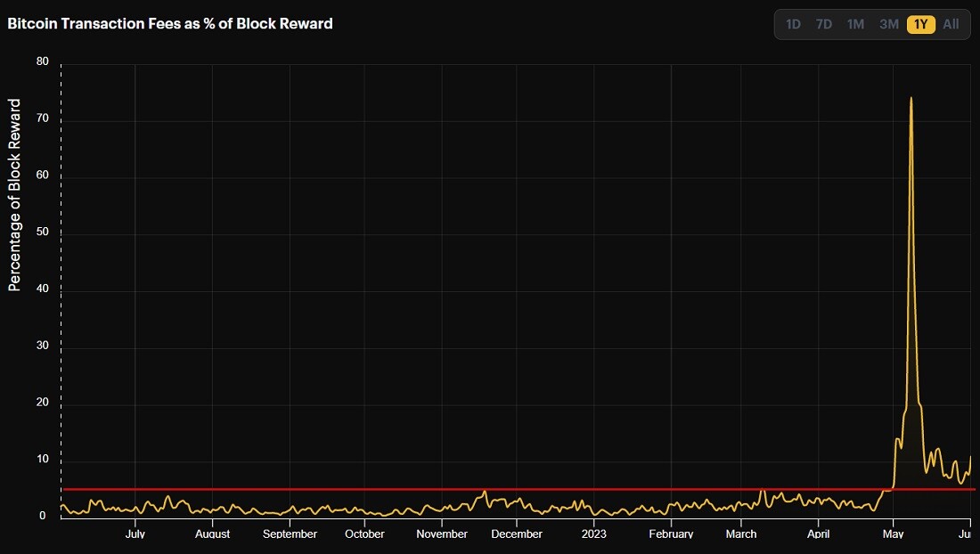Click the '50' y-axis value
This screenshot has height=554, width=980.
[x=43, y=232]
